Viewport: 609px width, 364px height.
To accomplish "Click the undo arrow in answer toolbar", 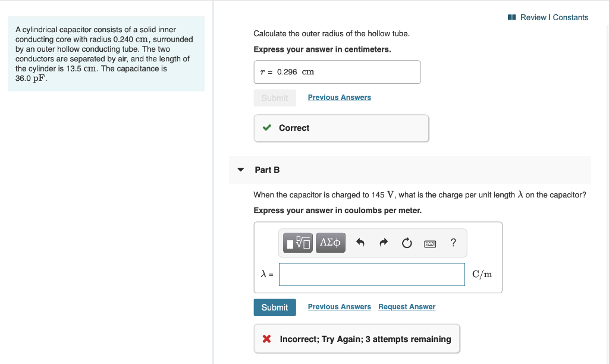I will click(360, 243).
